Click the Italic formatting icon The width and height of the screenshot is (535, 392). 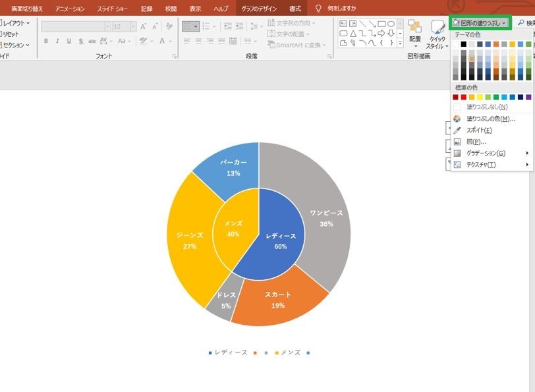(x=57, y=42)
